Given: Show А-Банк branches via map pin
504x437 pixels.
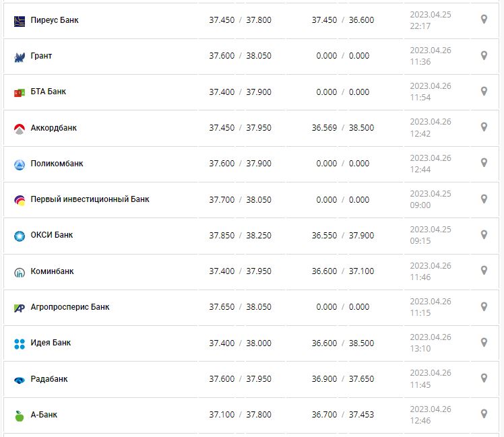Looking at the screenshot, I should [x=484, y=414].
